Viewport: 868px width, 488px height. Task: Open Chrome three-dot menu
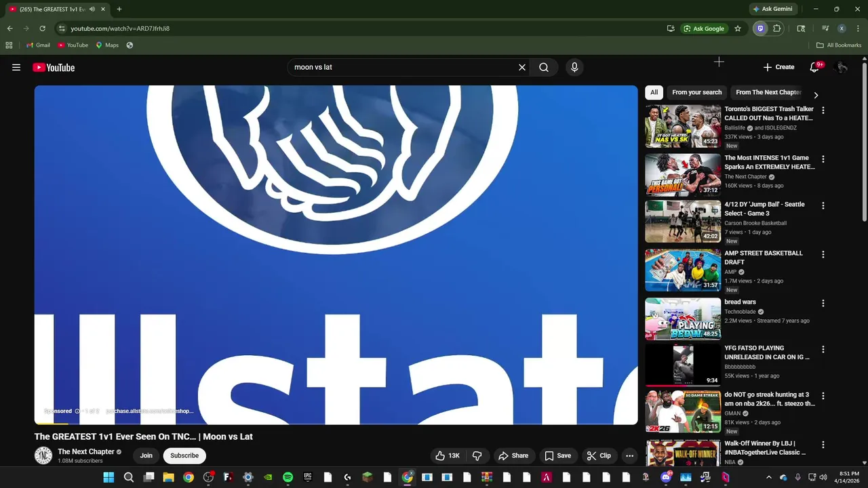pos(856,28)
